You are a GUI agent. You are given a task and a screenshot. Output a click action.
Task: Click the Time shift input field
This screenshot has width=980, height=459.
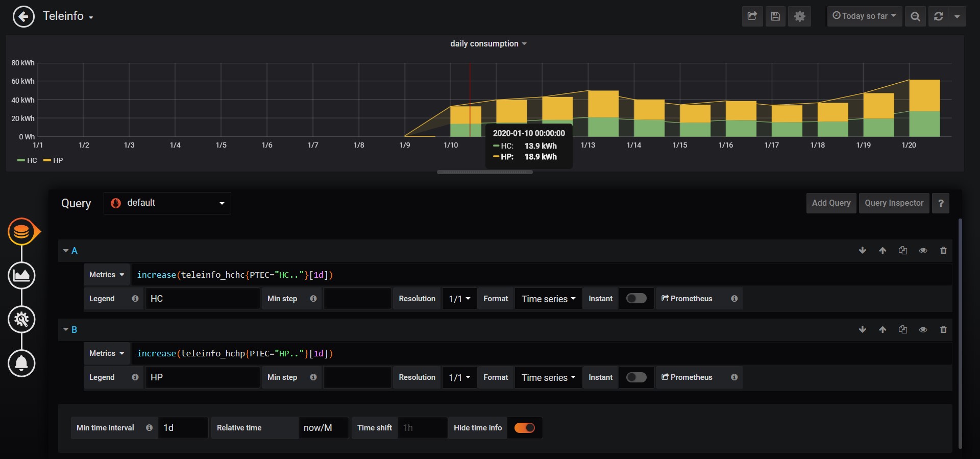tap(422, 428)
